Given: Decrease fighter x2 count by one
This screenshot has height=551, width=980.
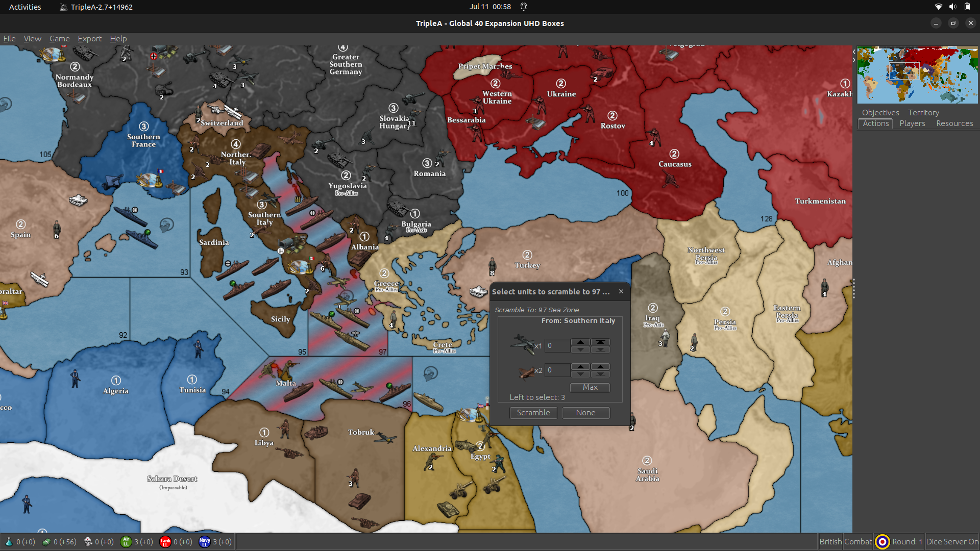Looking at the screenshot, I should pyautogui.click(x=580, y=374).
